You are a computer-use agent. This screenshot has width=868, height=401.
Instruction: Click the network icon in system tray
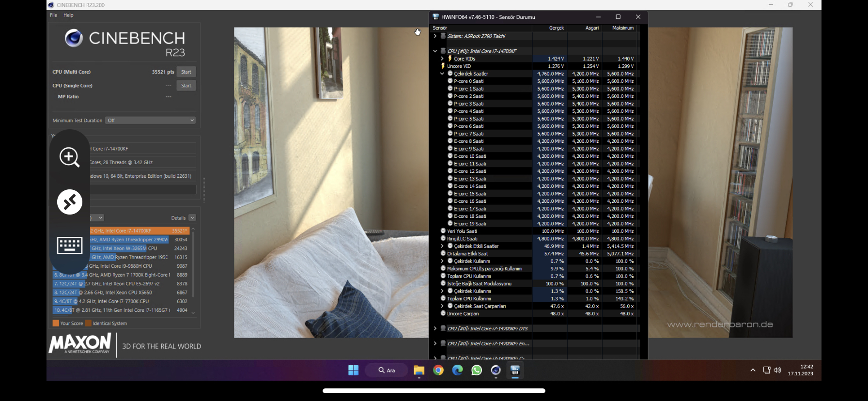click(766, 370)
